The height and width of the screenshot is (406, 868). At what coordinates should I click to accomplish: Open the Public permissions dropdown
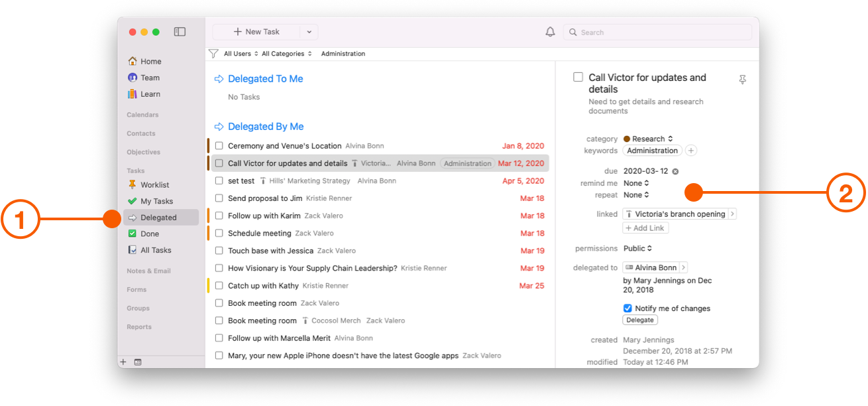pos(637,247)
